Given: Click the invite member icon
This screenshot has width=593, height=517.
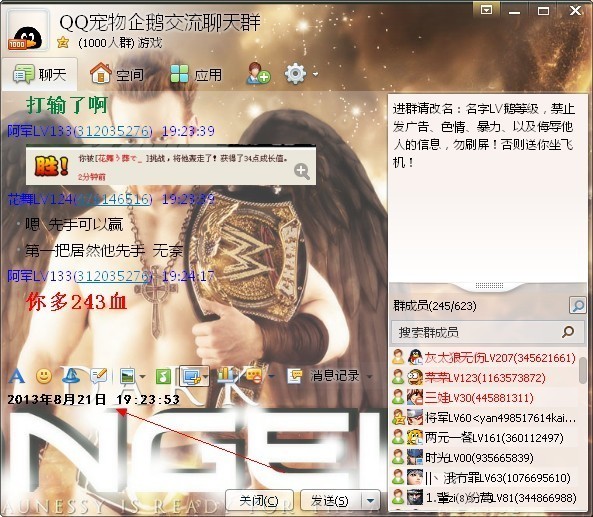Looking at the screenshot, I should click(258, 73).
